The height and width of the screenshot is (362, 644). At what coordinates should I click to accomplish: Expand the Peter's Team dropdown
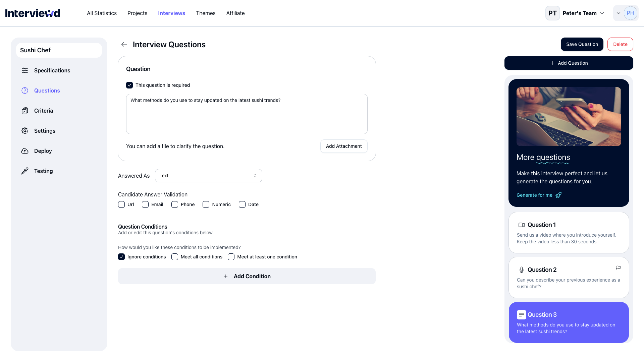[x=602, y=13]
